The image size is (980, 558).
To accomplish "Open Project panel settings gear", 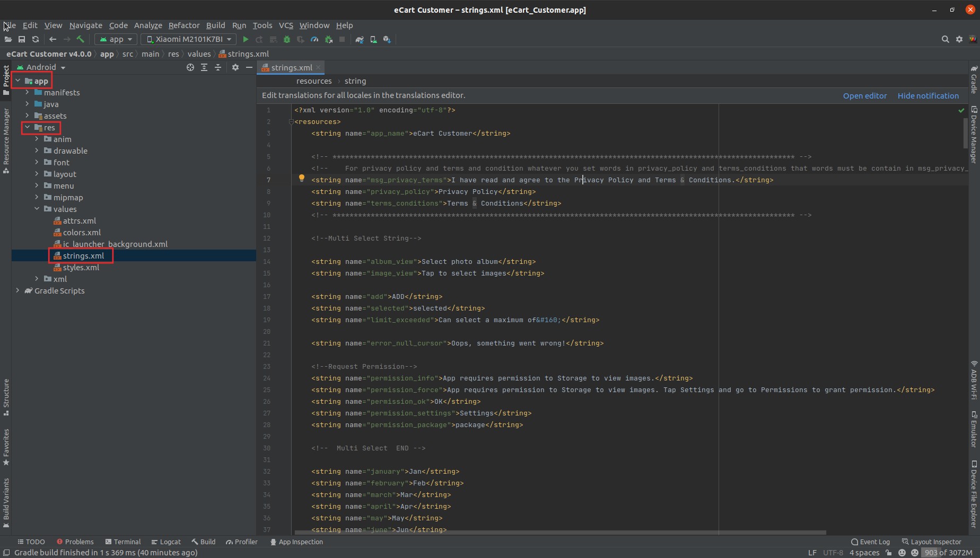I will [235, 67].
